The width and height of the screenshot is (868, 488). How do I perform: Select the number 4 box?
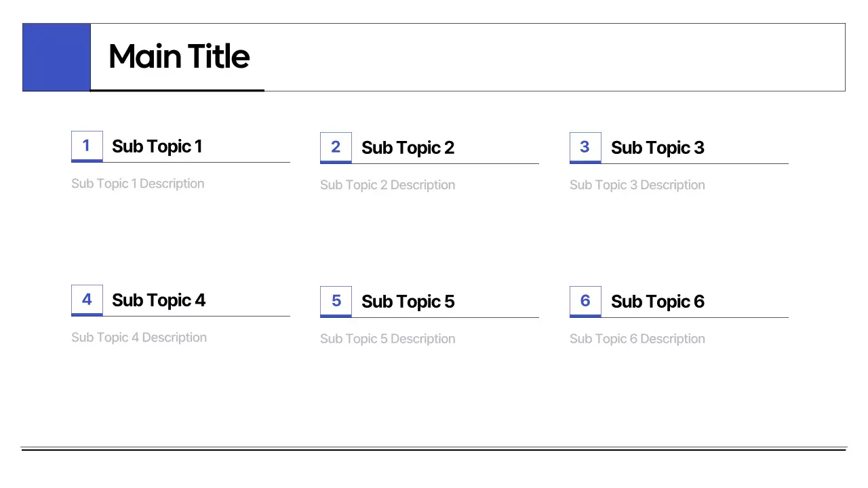click(x=87, y=300)
